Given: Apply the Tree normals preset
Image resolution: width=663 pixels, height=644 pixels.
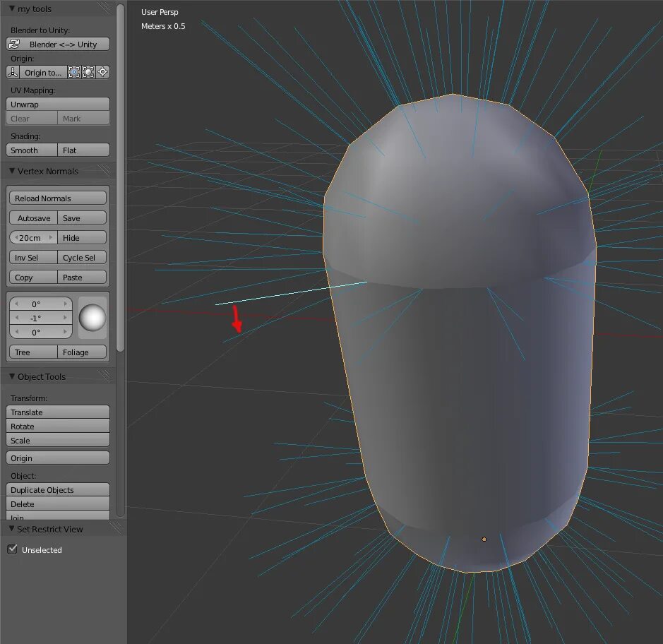Looking at the screenshot, I should [x=33, y=352].
